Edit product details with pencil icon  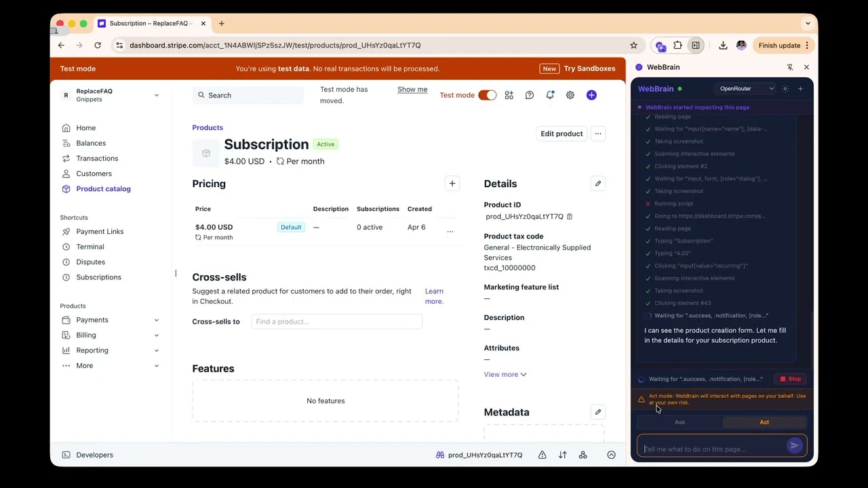(598, 184)
